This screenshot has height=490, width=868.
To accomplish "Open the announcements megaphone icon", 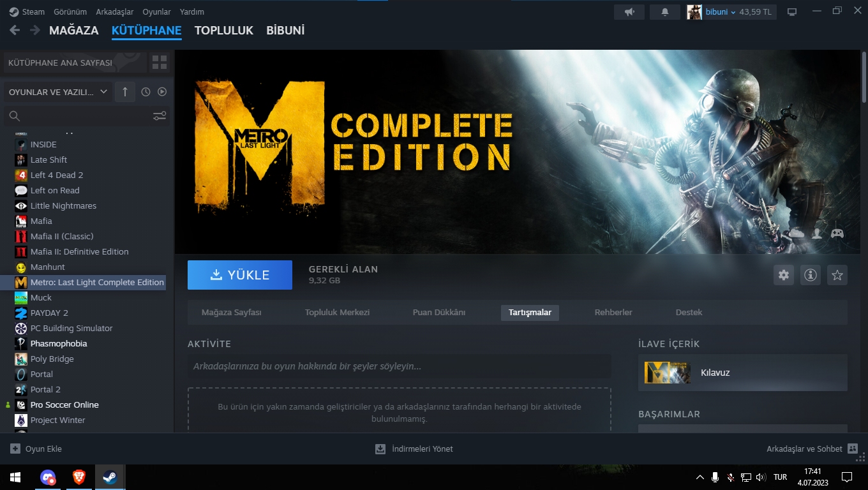I will pos(629,12).
